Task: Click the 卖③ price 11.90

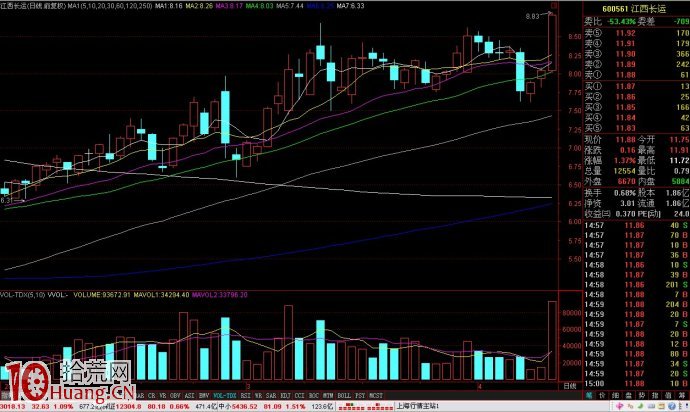Action: coord(625,54)
